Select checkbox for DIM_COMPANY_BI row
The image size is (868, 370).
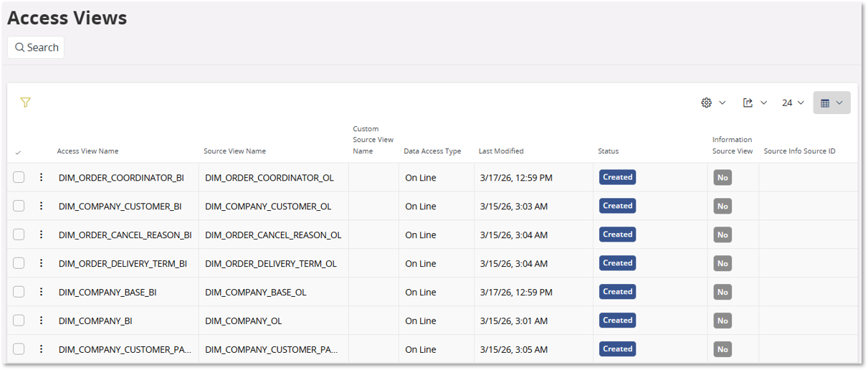19,321
